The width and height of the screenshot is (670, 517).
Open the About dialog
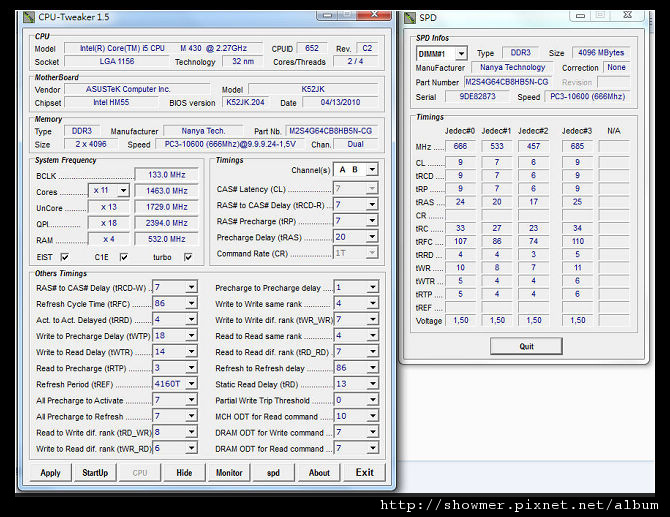pyautogui.click(x=319, y=472)
